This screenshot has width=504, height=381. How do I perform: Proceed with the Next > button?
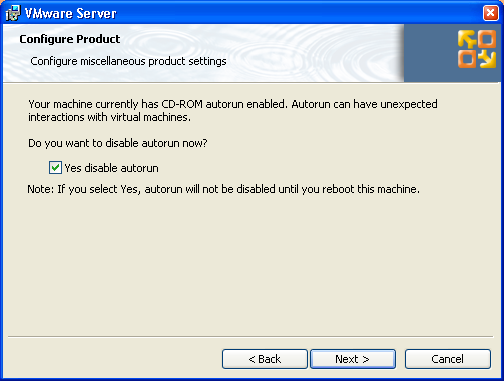[353, 359]
